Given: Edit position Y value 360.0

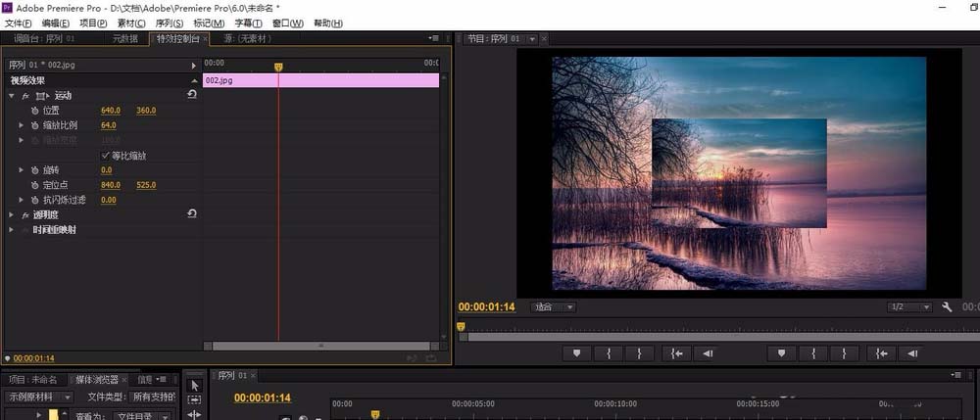Looking at the screenshot, I should 146,111.
